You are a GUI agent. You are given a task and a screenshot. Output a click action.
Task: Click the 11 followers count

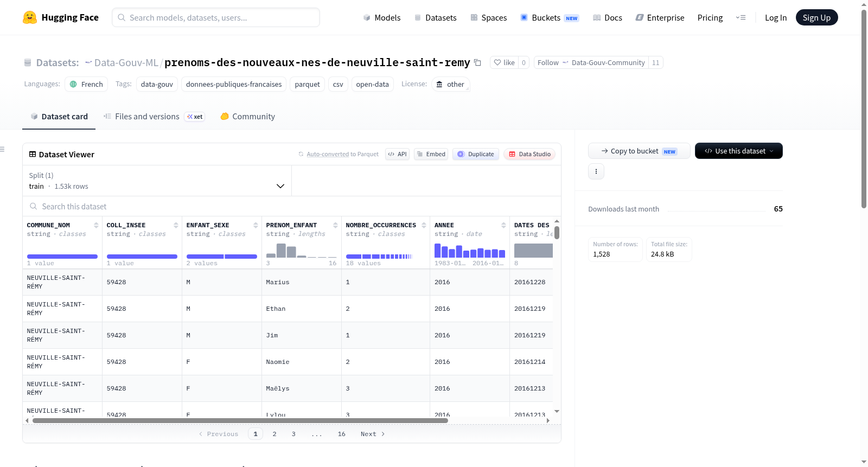click(656, 62)
